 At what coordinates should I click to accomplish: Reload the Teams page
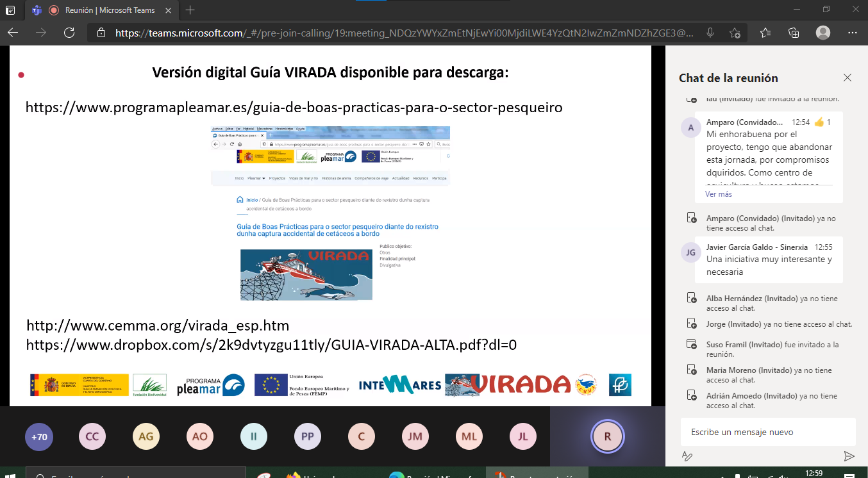[69, 33]
